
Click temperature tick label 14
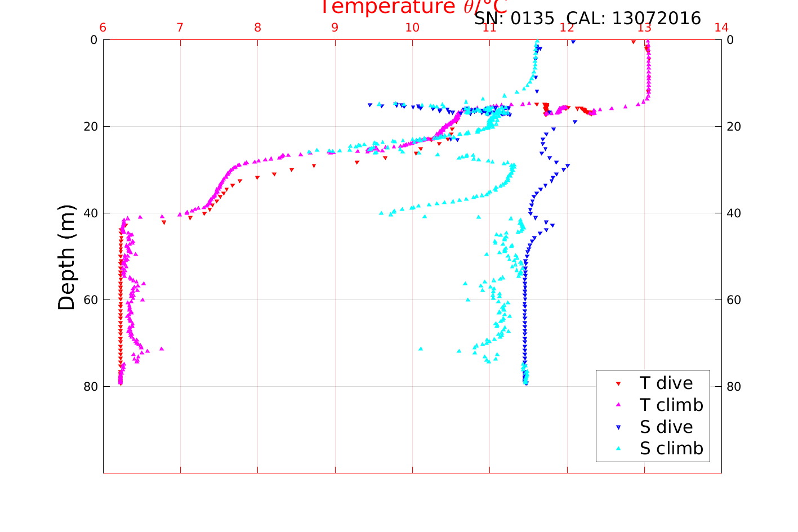click(x=721, y=28)
